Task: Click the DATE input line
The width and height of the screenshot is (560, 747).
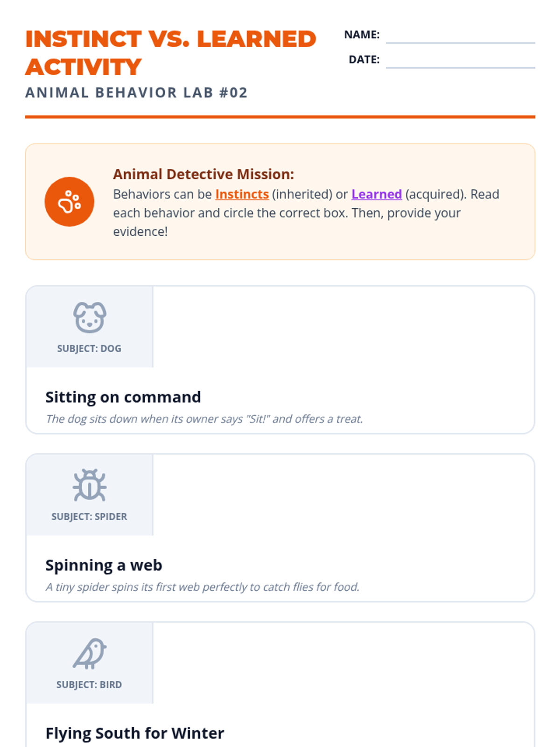Action: point(460,61)
